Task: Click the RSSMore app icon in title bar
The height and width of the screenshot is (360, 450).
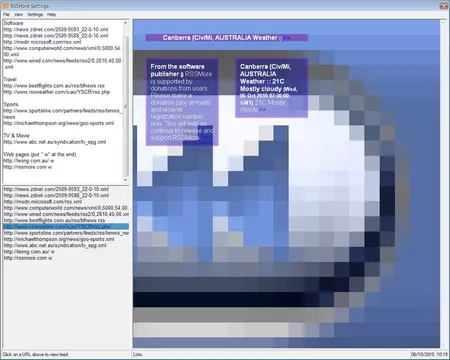Action: point(5,6)
